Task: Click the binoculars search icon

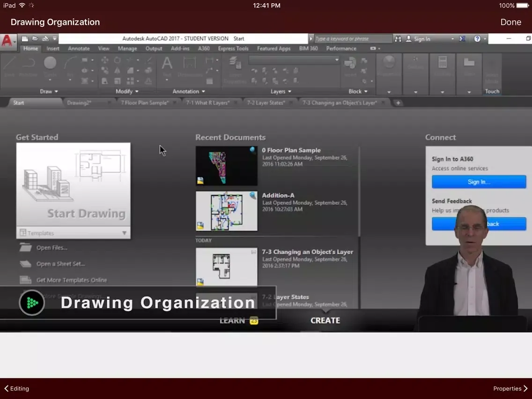Action: [398, 39]
